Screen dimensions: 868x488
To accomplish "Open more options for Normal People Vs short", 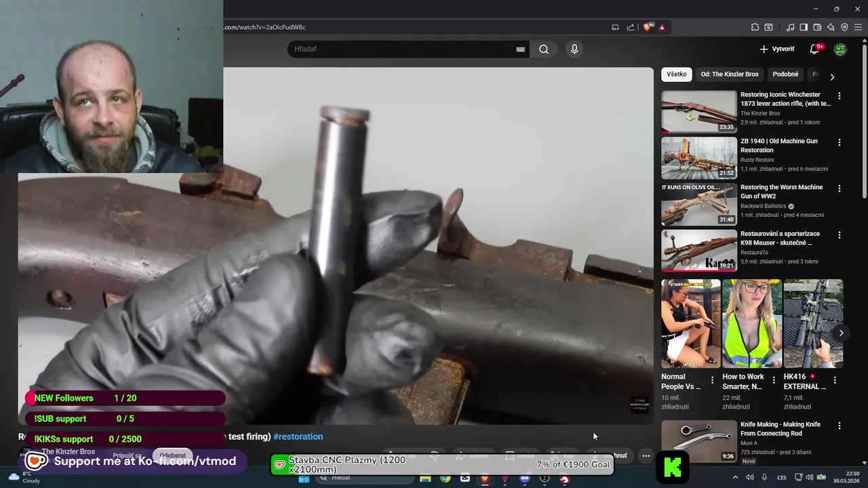I will tap(712, 380).
